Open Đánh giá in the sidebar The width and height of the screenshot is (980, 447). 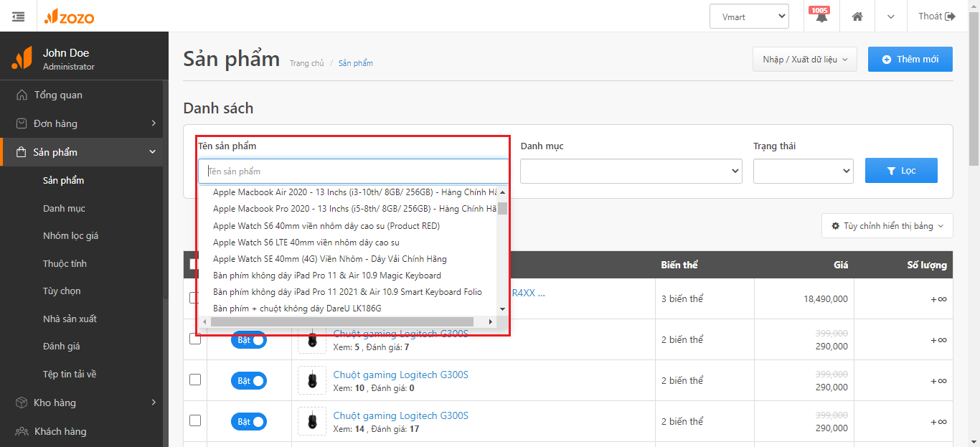(61, 346)
